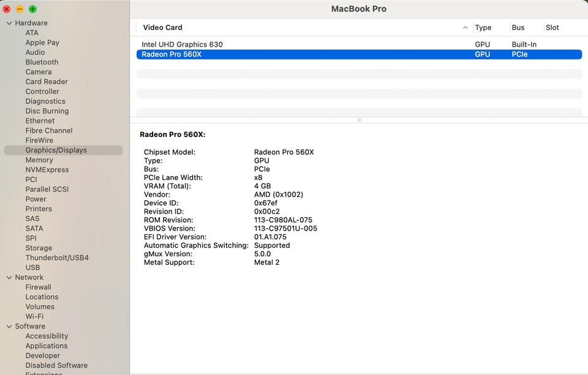Click the gMux Version value 5.0.0
This screenshot has height=375, width=588.
click(263, 254)
